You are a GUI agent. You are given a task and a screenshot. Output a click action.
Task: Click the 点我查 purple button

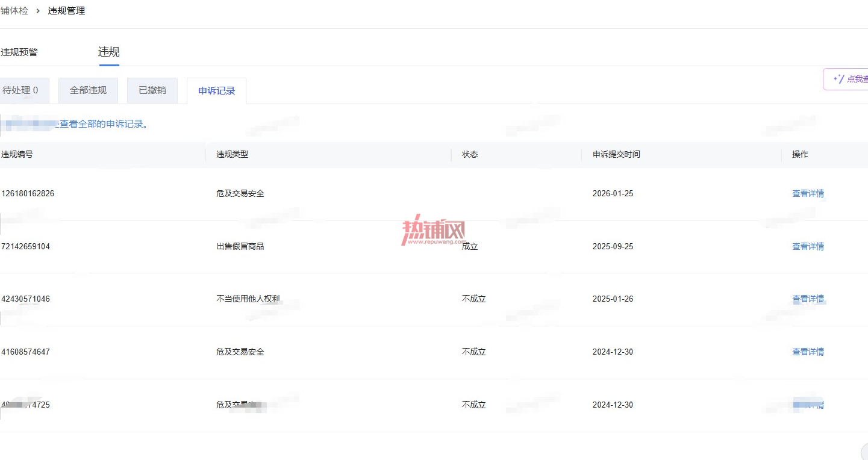[846, 79]
